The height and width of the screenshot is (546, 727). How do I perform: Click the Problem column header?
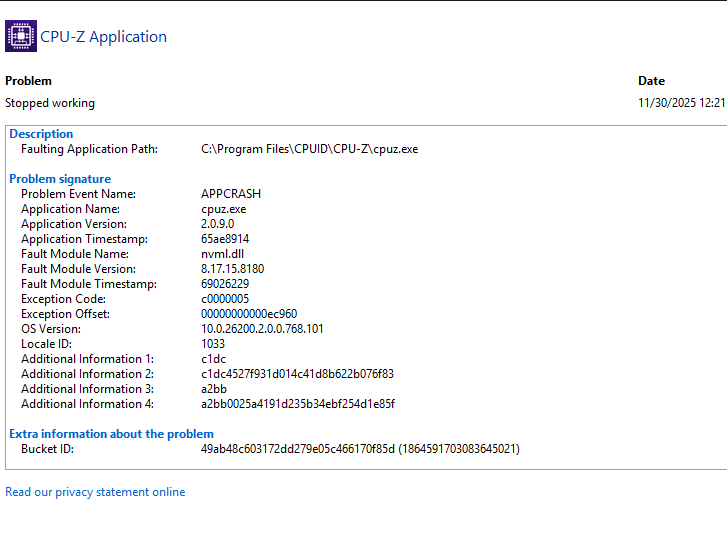(x=28, y=81)
